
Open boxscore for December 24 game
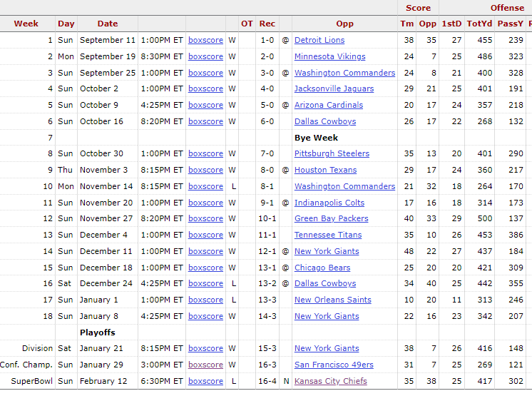(205, 283)
